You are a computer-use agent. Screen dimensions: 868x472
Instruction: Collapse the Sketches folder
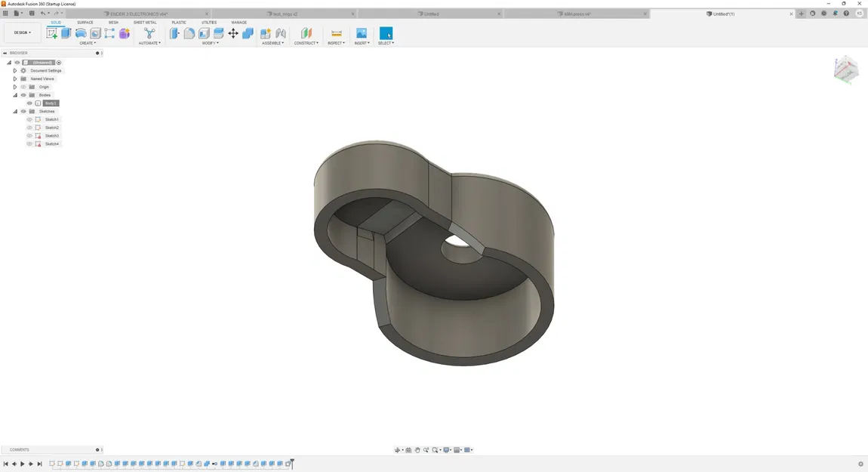click(15, 111)
